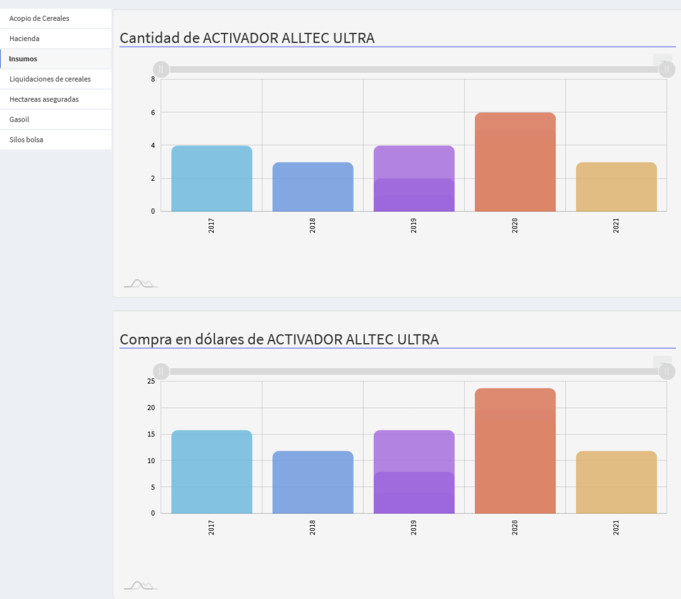Click the 2019 axis label under Compra en dólares chart

(414, 528)
